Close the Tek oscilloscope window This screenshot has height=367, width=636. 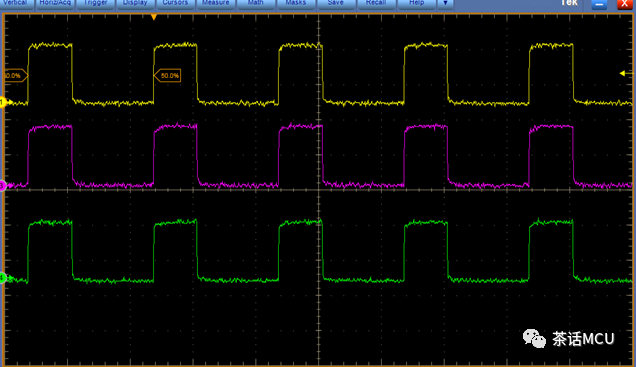[624, 4]
